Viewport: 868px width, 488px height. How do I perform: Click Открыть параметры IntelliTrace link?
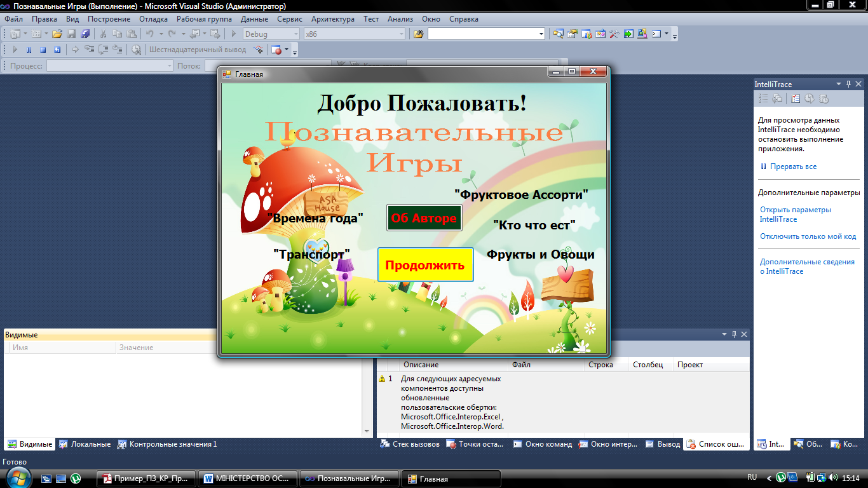click(795, 214)
